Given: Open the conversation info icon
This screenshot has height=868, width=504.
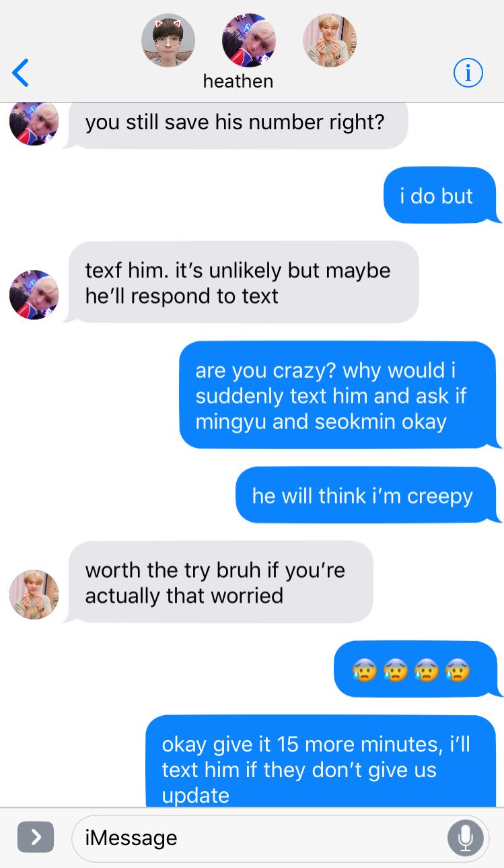Looking at the screenshot, I should (x=468, y=73).
